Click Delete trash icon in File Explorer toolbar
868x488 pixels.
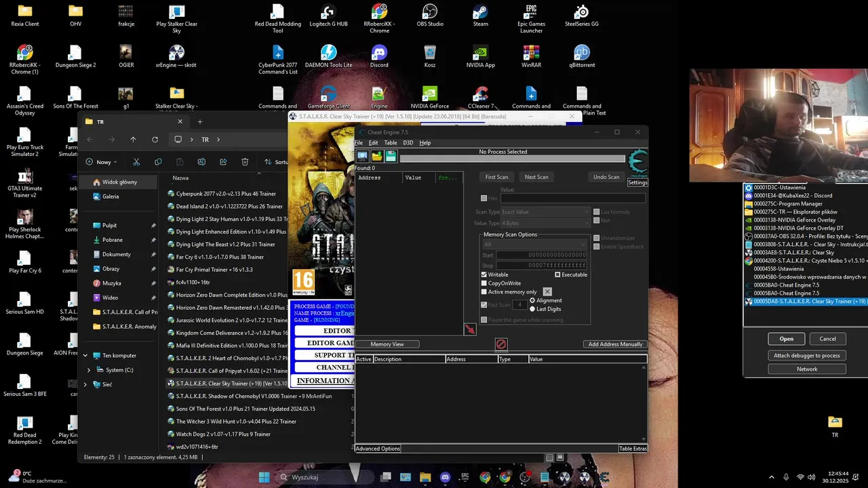245,162
